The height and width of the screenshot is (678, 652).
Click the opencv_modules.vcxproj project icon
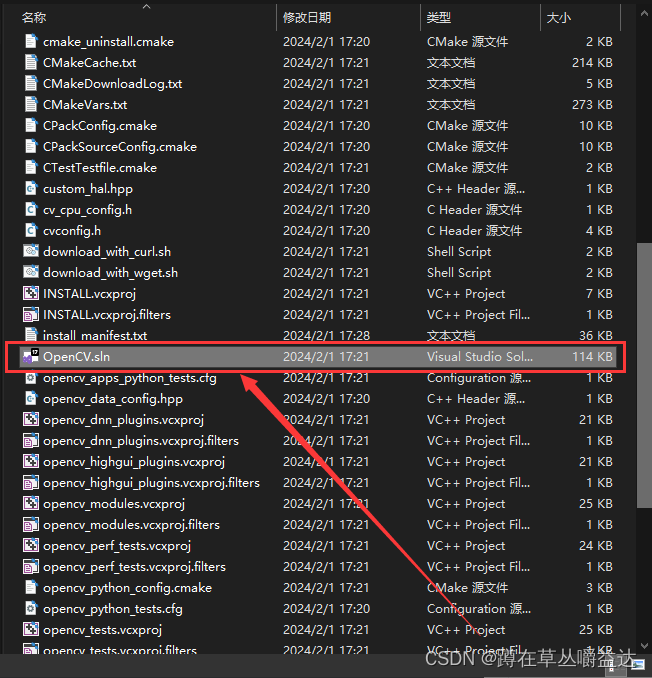point(31,503)
